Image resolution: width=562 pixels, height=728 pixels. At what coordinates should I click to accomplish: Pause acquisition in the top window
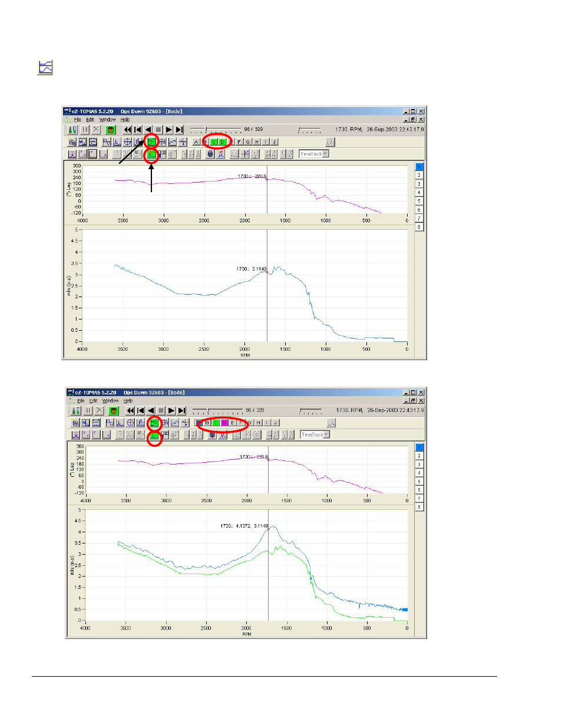(x=85, y=130)
